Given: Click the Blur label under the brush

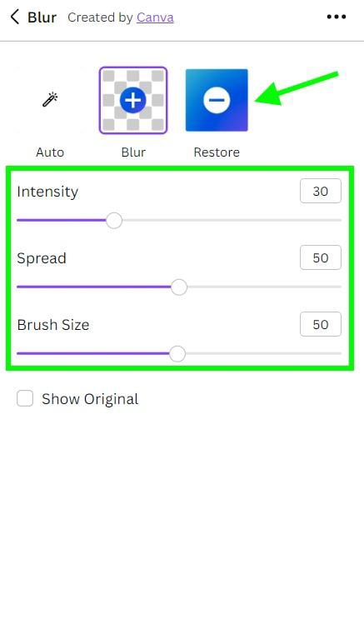Looking at the screenshot, I should [x=133, y=152].
